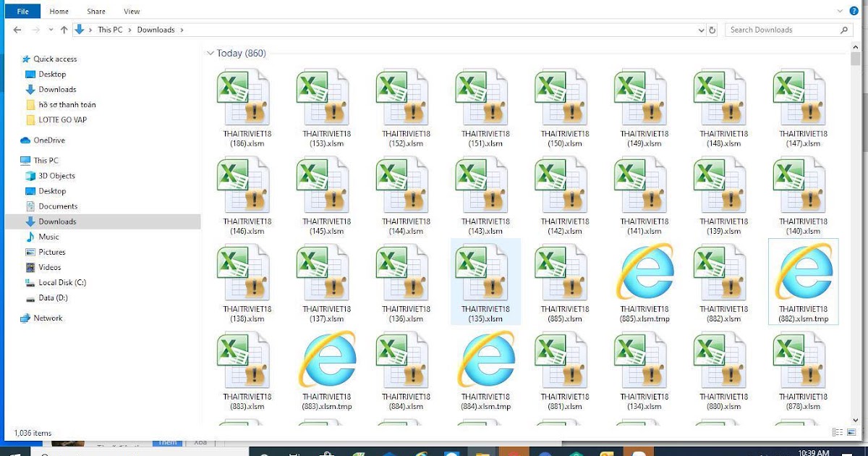The height and width of the screenshot is (456, 868).
Task: Go up one folder level
Action: click(x=64, y=30)
